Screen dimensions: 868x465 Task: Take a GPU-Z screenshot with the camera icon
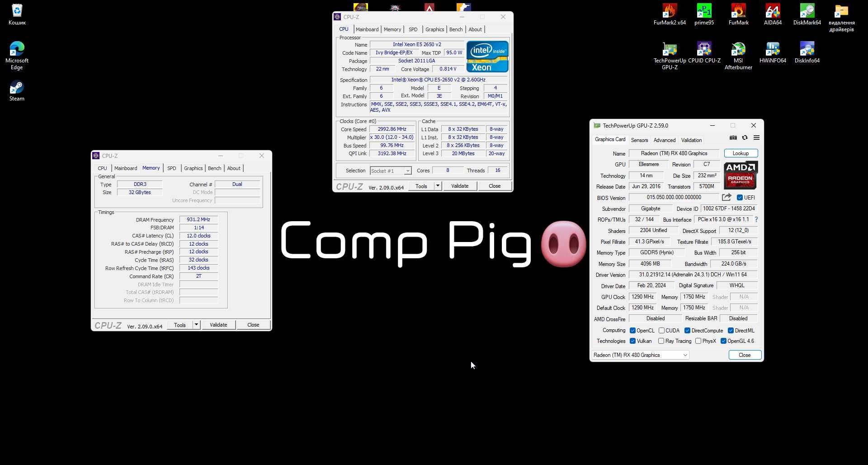(x=733, y=138)
